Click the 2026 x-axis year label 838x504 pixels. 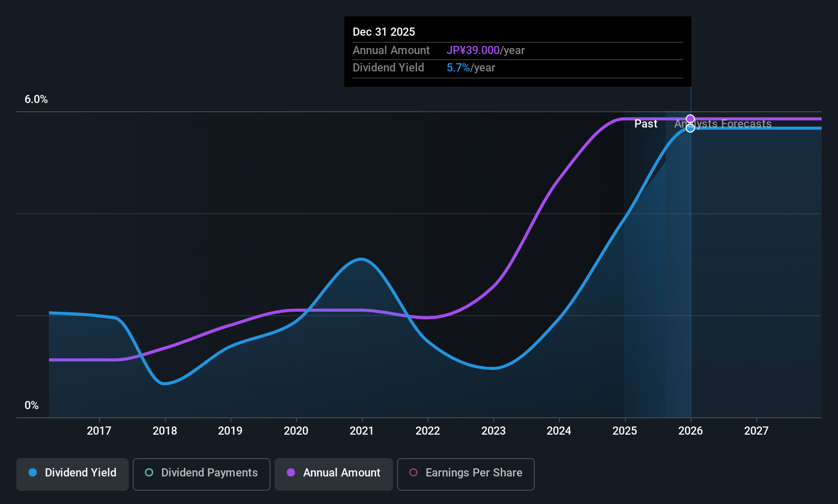[x=690, y=431]
